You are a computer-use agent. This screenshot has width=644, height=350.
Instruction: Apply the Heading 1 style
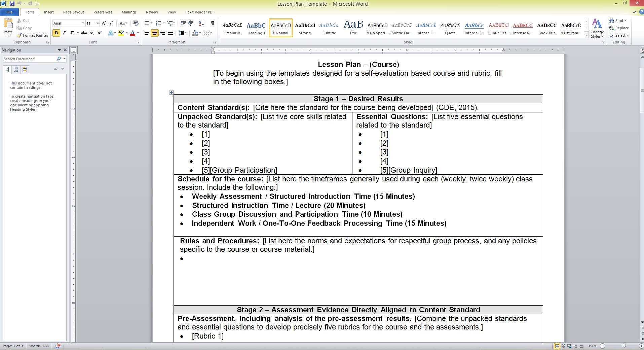256,28
